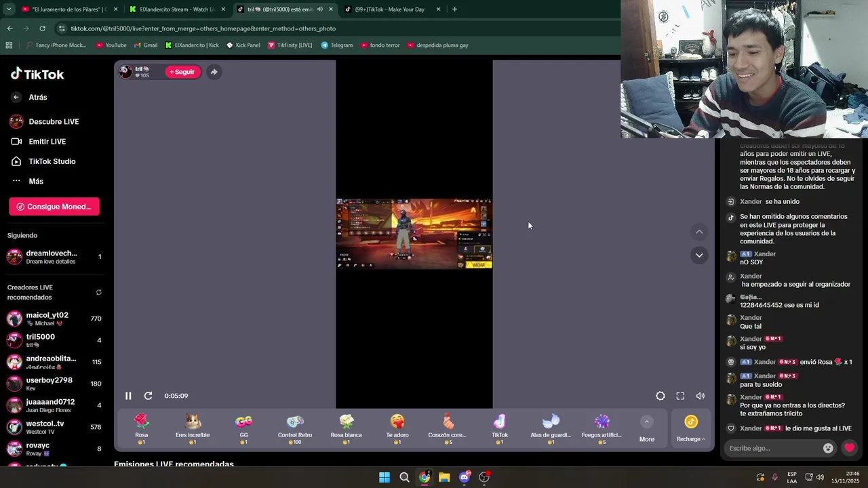Click the Fancy iPhone Mock bookmark
868x488 pixels.
56,45
